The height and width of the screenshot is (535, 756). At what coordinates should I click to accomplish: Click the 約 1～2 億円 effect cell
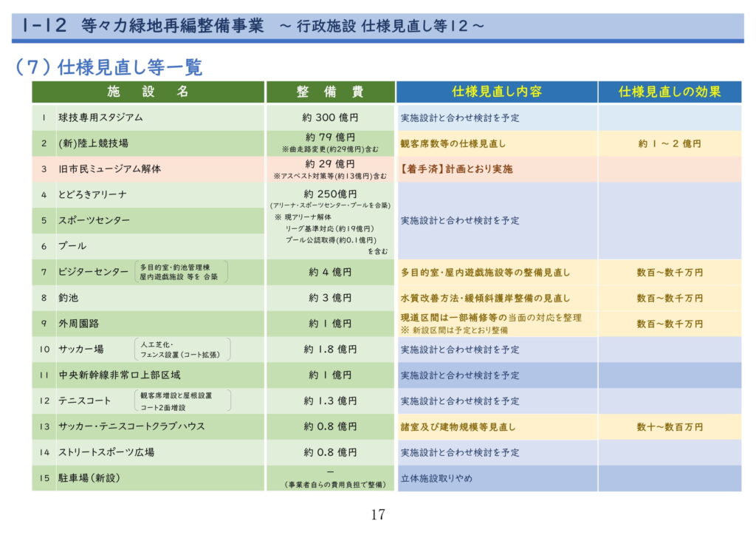(669, 143)
